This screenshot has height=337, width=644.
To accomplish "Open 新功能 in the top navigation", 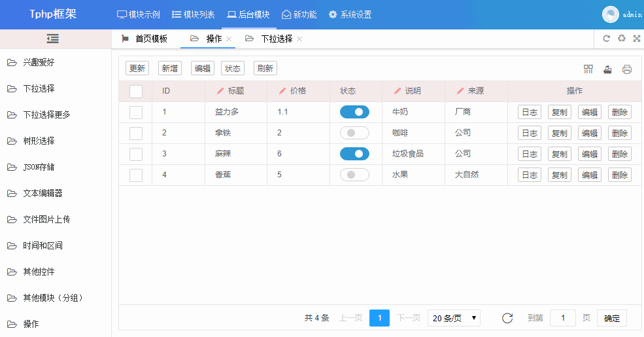I will point(299,15).
